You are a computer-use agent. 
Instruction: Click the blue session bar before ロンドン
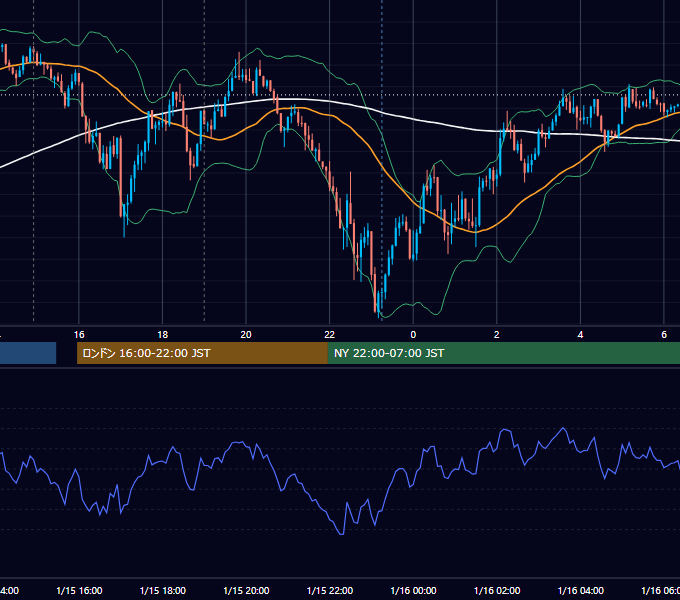tap(28, 353)
